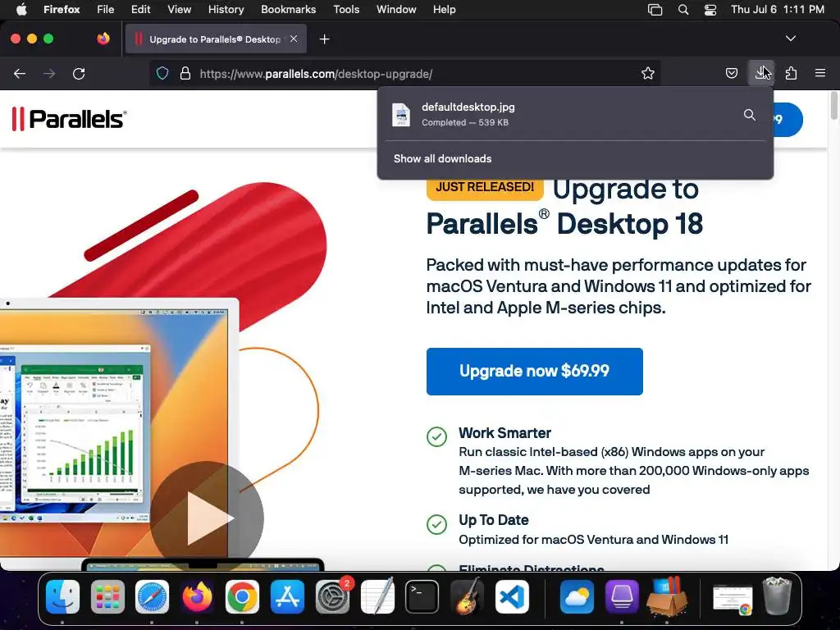This screenshot has width=840, height=630.
Task: Open the Window menu
Action: coord(396,9)
